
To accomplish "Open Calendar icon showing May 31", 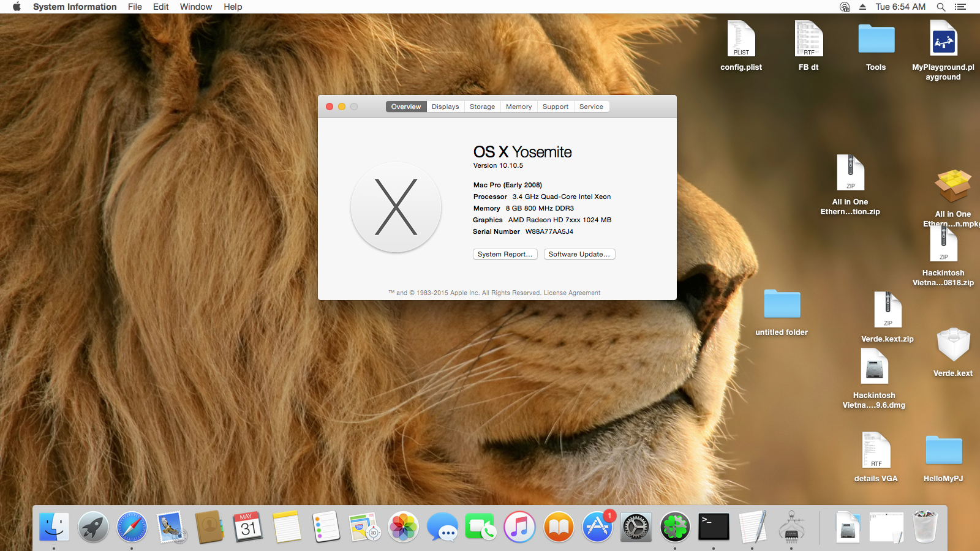I will 248,527.
